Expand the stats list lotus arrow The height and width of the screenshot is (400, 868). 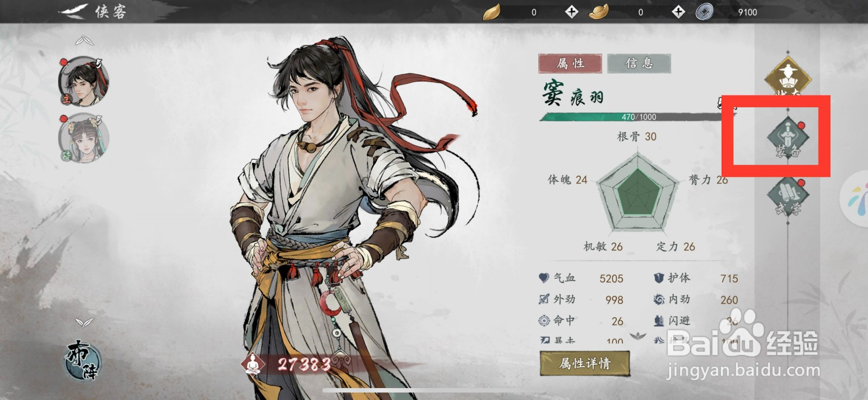click(638, 336)
